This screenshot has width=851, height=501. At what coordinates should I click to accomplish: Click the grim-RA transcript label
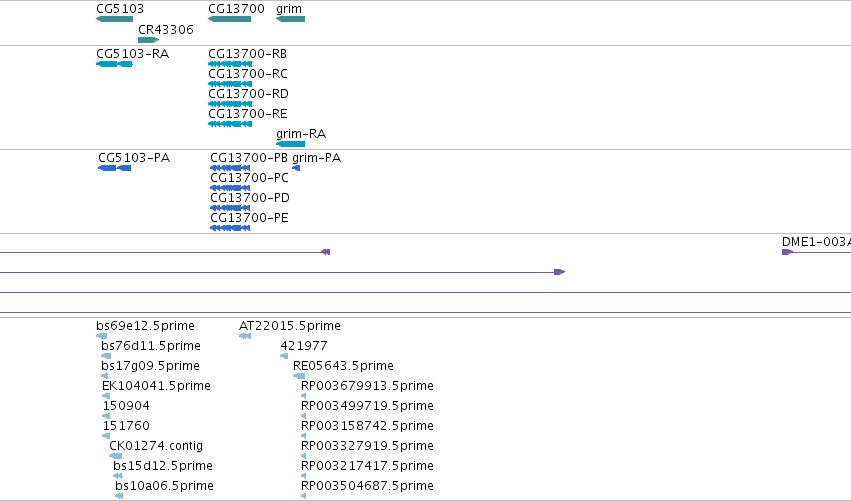(301, 134)
